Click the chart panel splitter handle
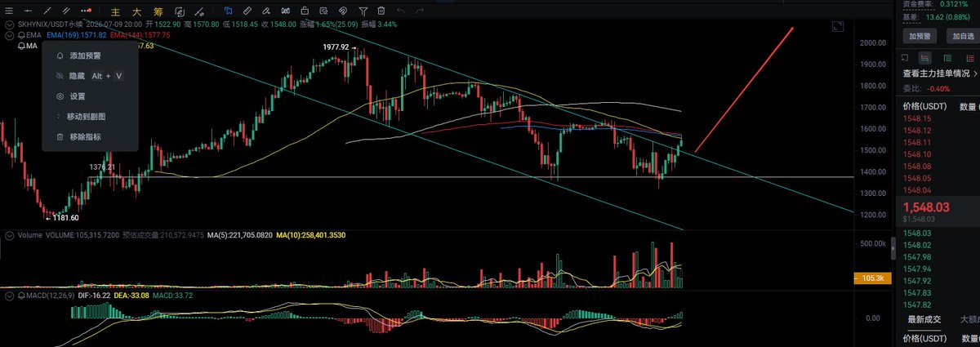Screen dimensions: 980x347 [893, 247]
